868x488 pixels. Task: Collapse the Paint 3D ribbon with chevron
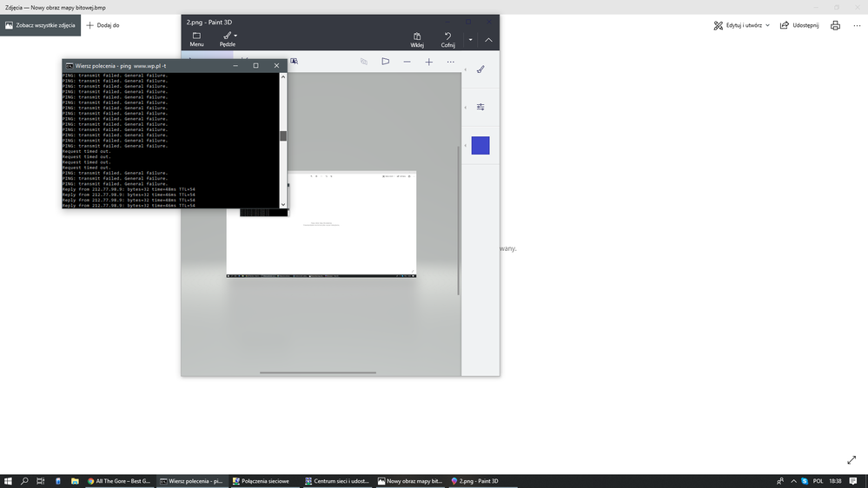click(488, 40)
